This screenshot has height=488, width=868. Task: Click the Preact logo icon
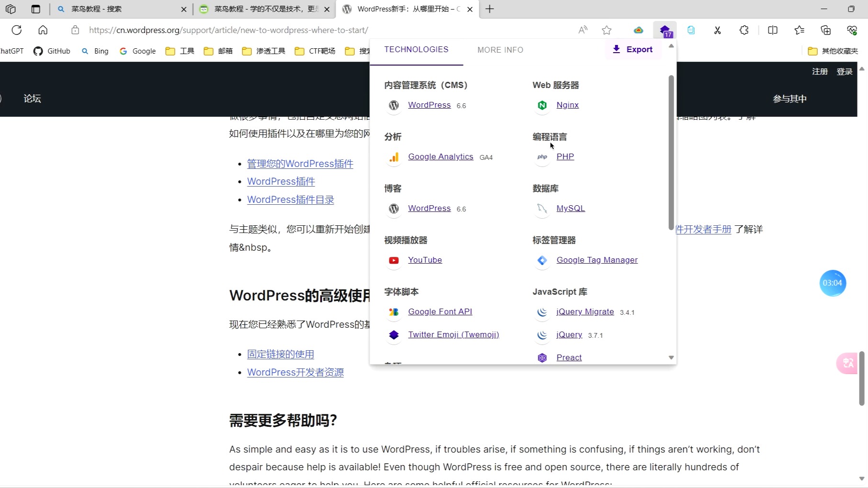pos(542,358)
